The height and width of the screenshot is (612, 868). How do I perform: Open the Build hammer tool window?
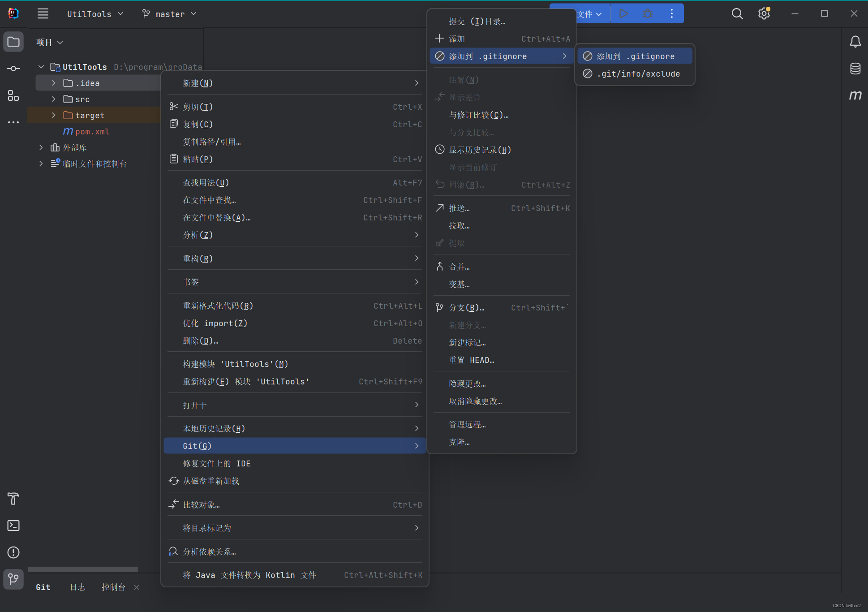(x=13, y=499)
